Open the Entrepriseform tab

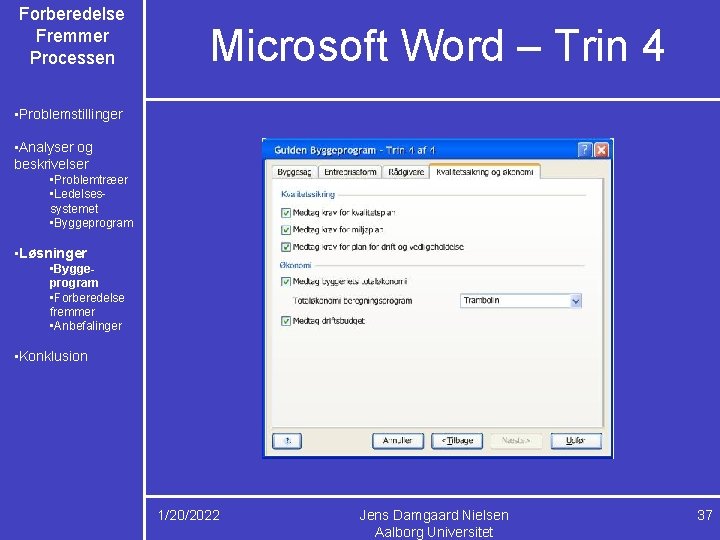[350, 172]
